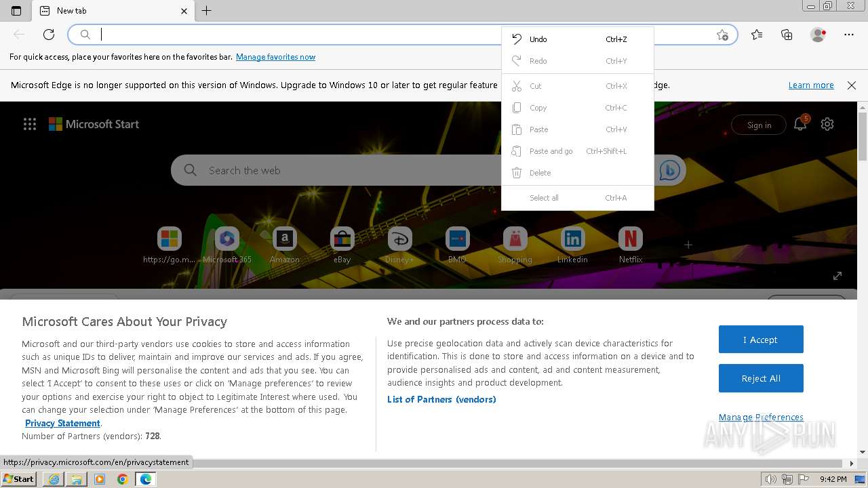
Task: Open the Collections icon
Action: 787,35
